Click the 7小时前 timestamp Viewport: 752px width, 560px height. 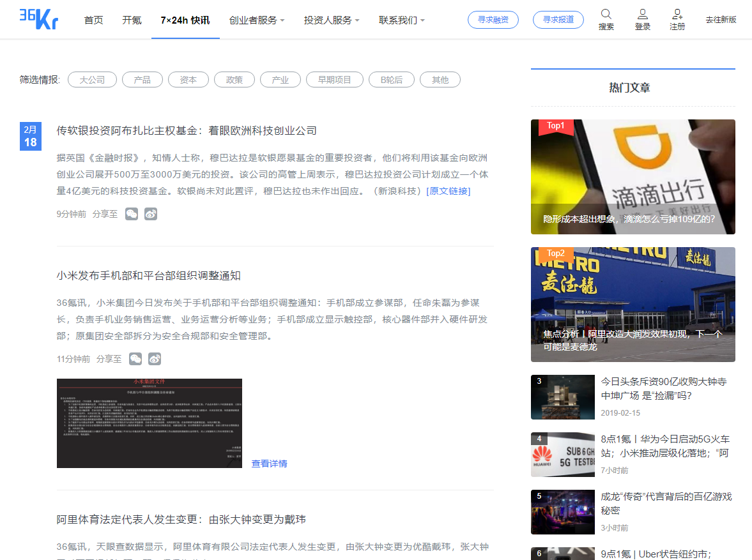615,471
